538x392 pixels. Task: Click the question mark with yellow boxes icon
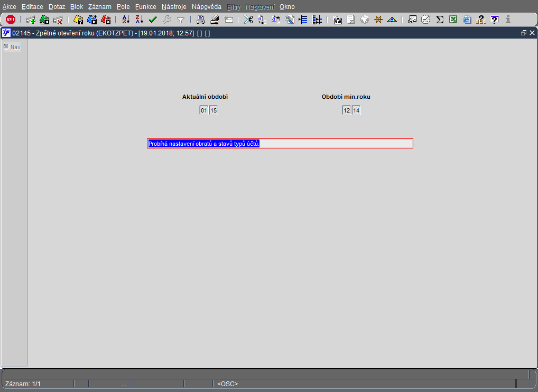[481, 20]
